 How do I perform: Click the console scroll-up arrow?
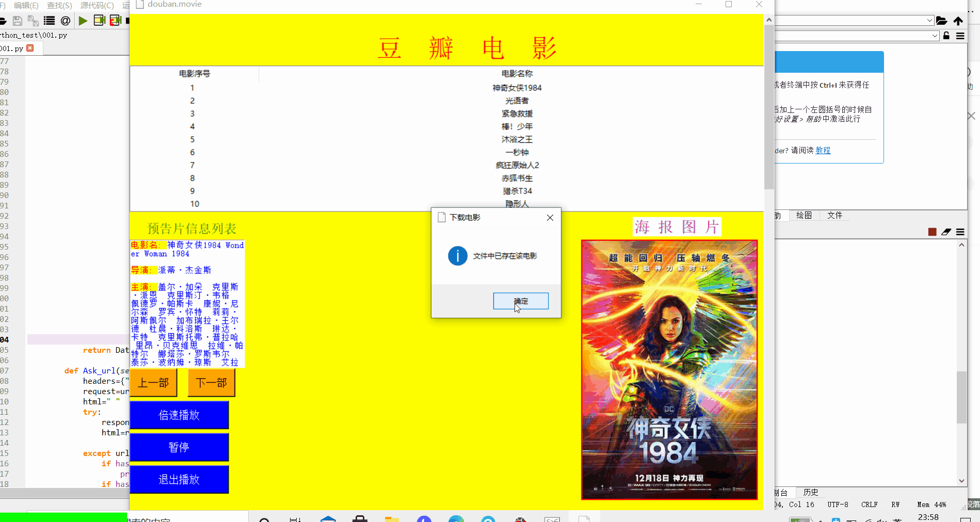pos(961,245)
